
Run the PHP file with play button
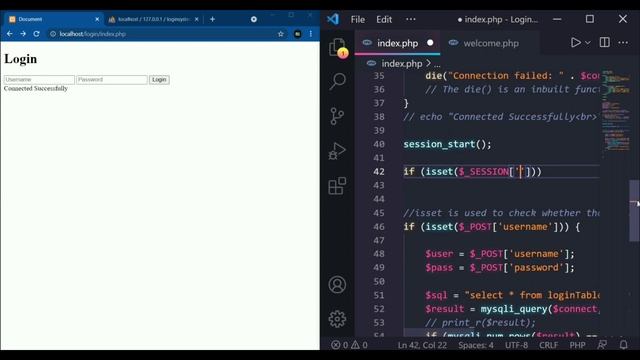(x=576, y=42)
